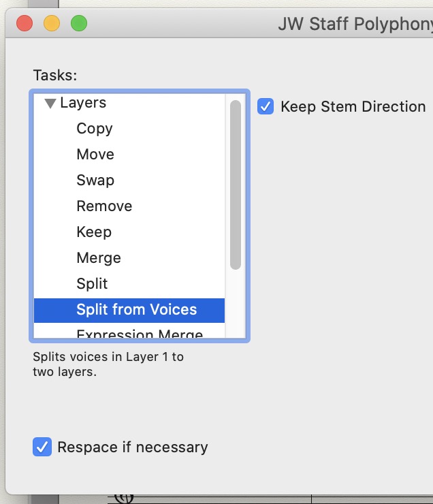Click the highlighted Split from Voices item

coord(136,310)
